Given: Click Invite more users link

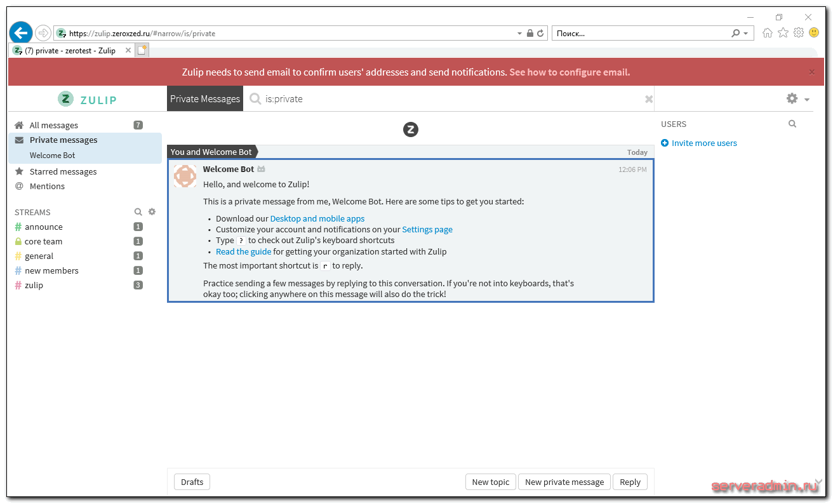Looking at the screenshot, I should 704,143.
